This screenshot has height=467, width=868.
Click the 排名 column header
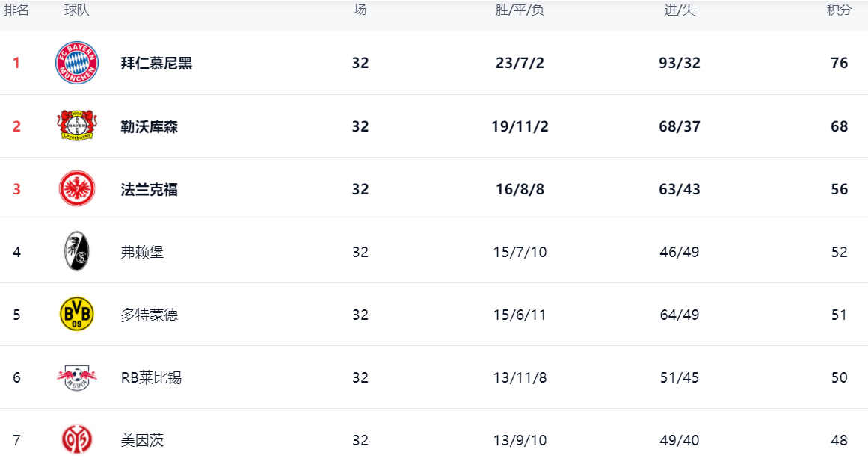click(x=16, y=10)
